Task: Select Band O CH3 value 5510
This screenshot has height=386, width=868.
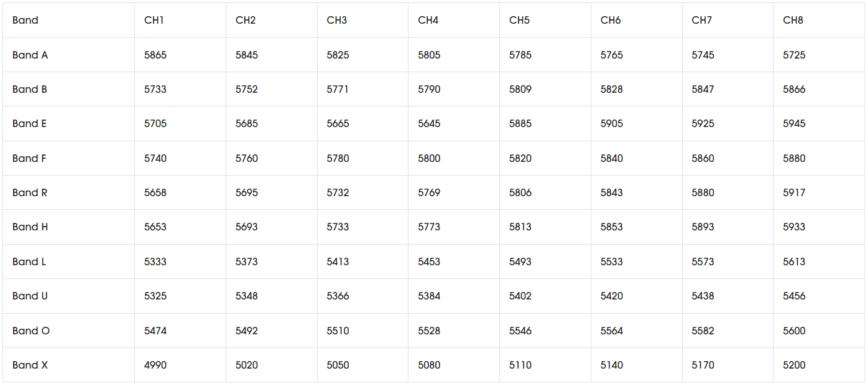Action: pyautogui.click(x=338, y=331)
